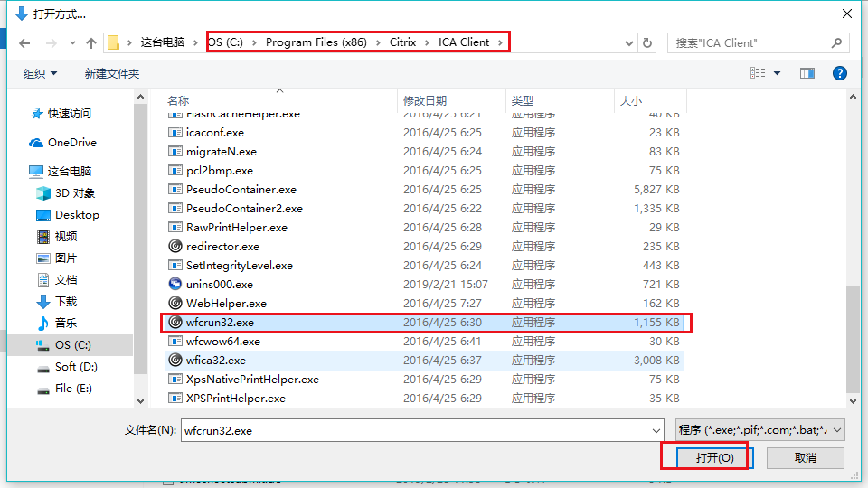Create a new folder with 新建文件夹
The width and height of the screenshot is (868, 488).
pyautogui.click(x=112, y=73)
